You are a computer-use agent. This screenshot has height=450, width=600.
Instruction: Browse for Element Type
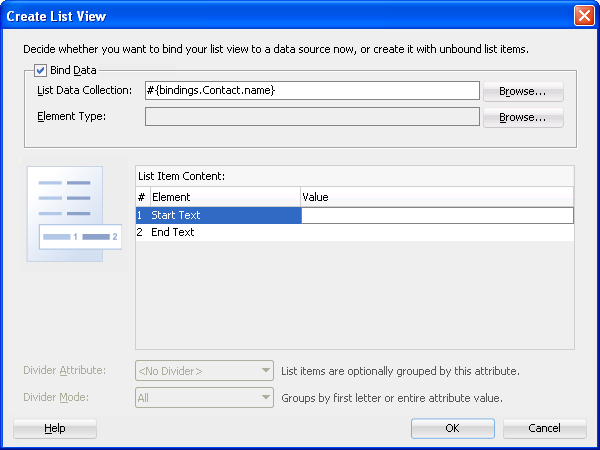pyautogui.click(x=523, y=117)
